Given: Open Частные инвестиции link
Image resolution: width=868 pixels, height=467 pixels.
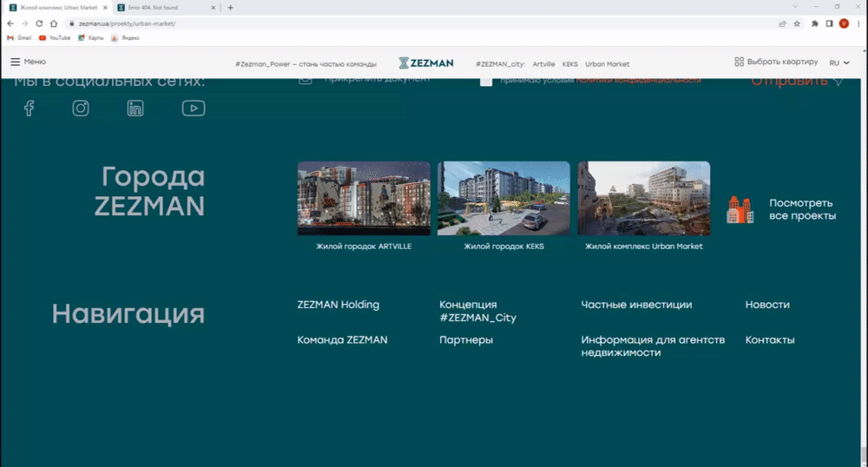Looking at the screenshot, I should coord(636,305).
